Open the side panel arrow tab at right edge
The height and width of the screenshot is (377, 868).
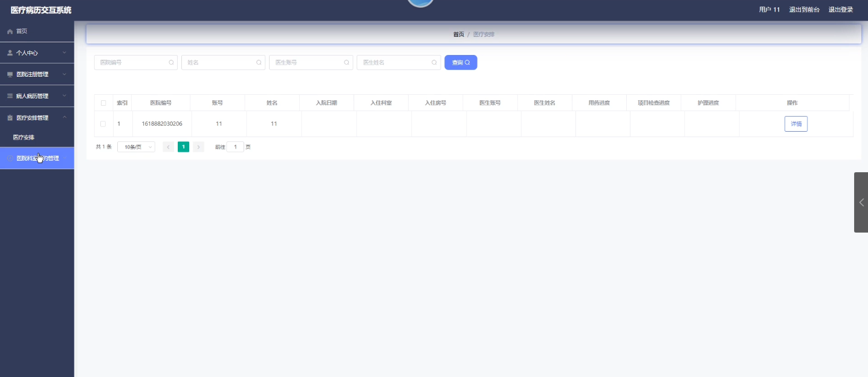coord(861,202)
